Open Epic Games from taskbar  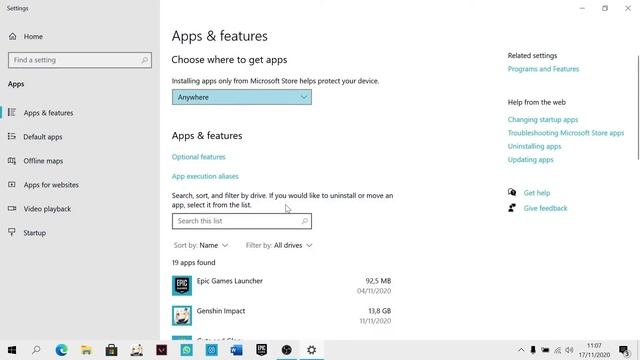point(262,350)
